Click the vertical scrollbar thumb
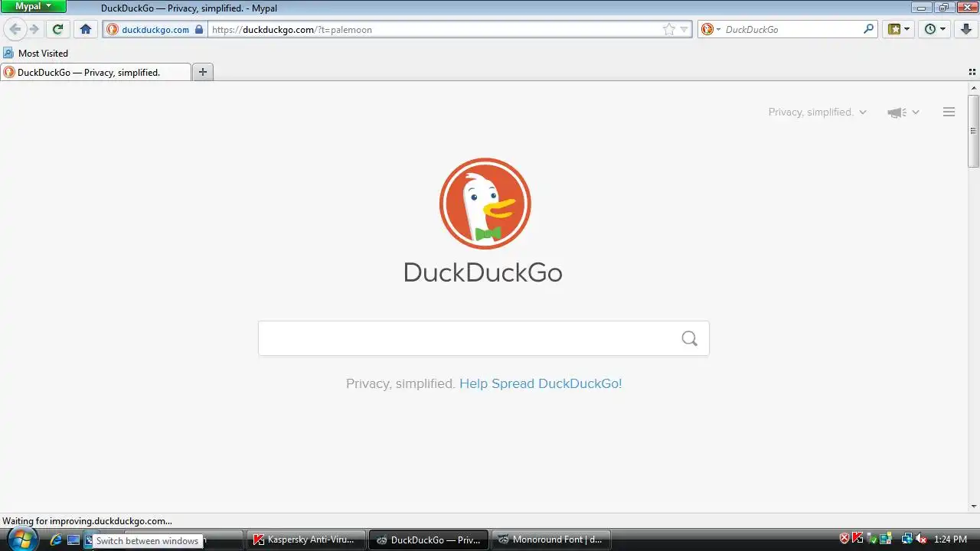 click(974, 130)
